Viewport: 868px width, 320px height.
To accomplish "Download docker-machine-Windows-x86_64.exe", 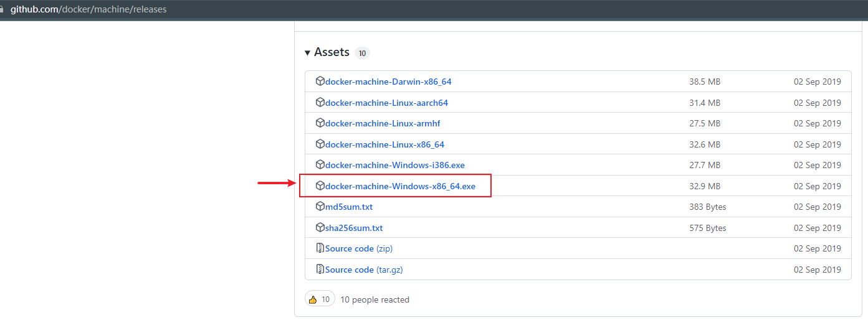I will [400, 186].
